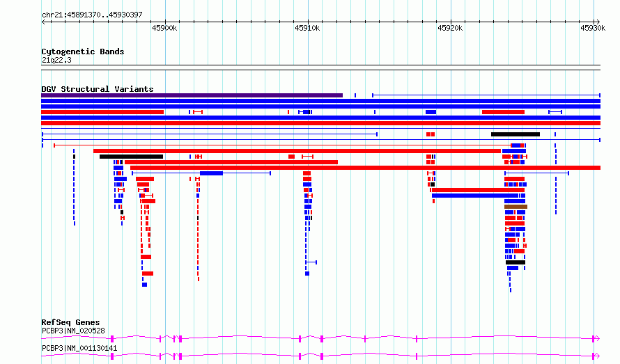This screenshot has width=620, height=364.
Task: Open the RefSeq Genes track title
Action: click(70, 322)
